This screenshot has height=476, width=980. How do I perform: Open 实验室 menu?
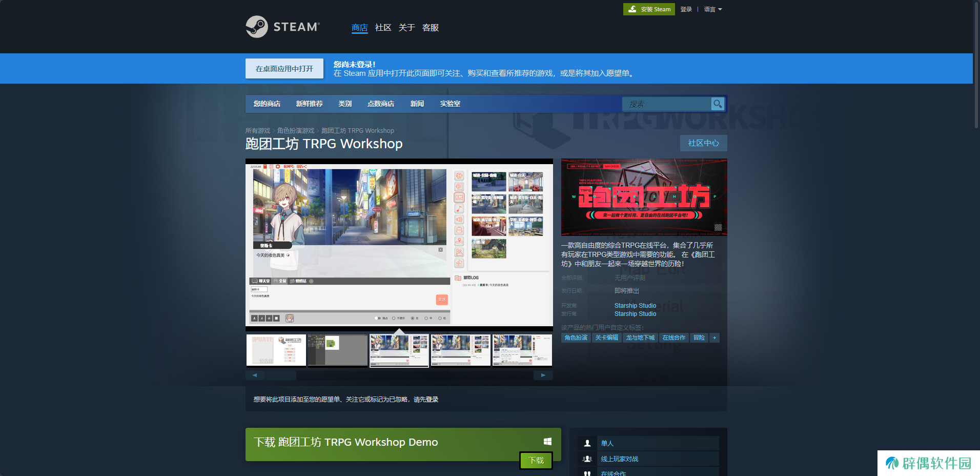(x=450, y=104)
